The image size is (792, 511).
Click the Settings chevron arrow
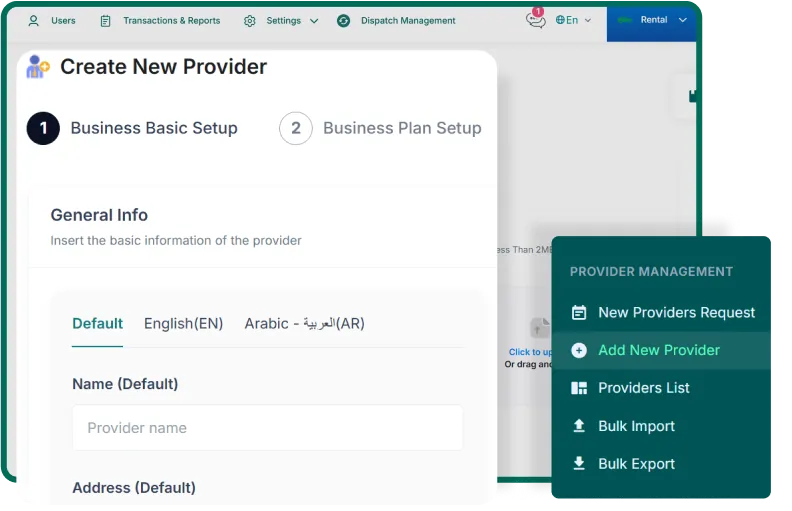pos(314,21)
